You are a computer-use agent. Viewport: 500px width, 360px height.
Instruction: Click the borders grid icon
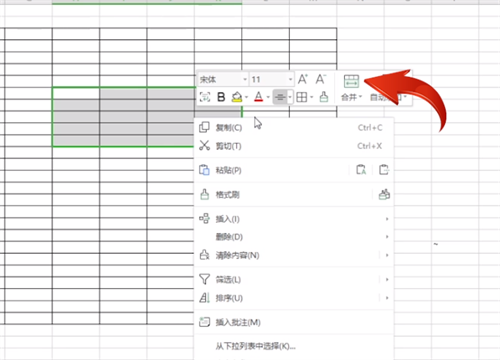(x=302, y=97)
